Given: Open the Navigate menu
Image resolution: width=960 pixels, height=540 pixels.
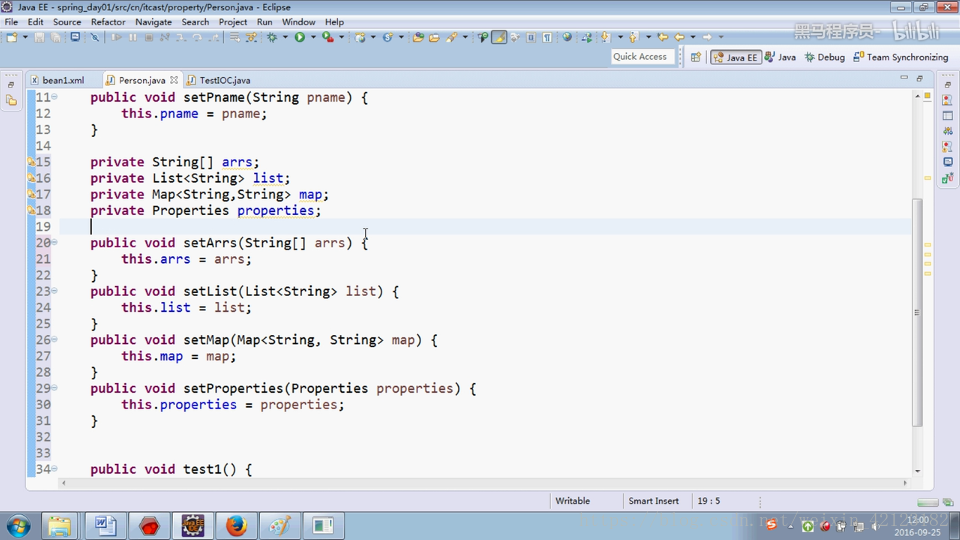Looking at the screenshot, I should [x=153, y=22].
